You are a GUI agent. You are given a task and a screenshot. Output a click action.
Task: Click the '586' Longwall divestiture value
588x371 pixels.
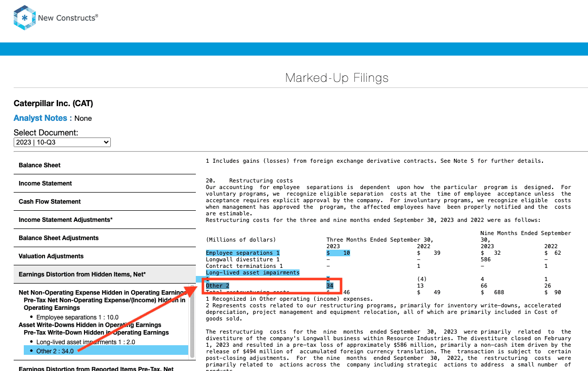[486, 260]
